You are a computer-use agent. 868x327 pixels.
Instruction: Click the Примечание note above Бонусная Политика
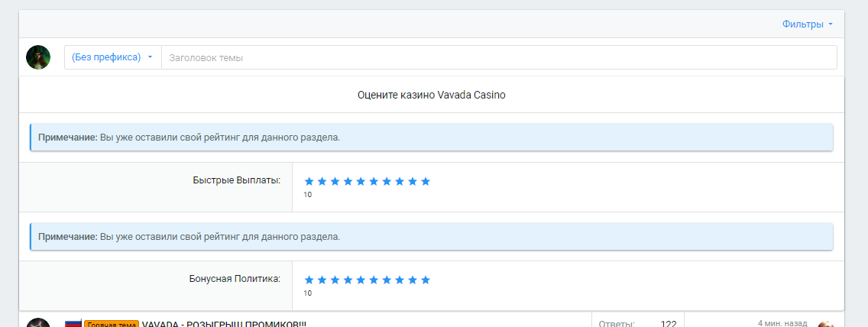(x=431, y=236)
